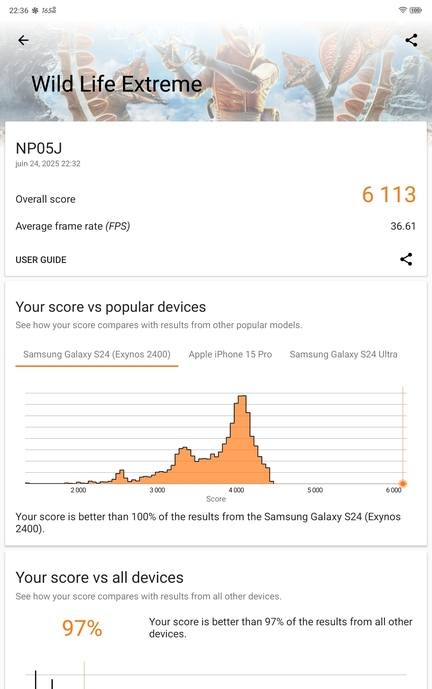Screen dimensions: 432x689
Task: Tap the NP05J device name
Action: pyautogui.click(x=39, y=148)
